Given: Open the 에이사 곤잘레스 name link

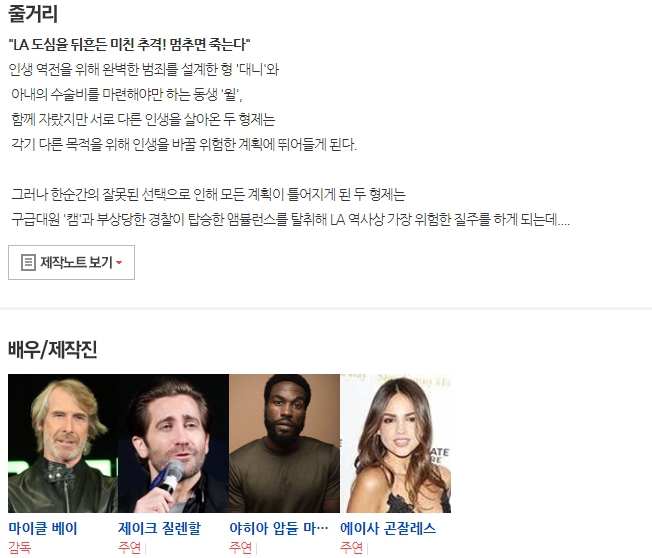Looking at the screenshot, I should 388,528.
